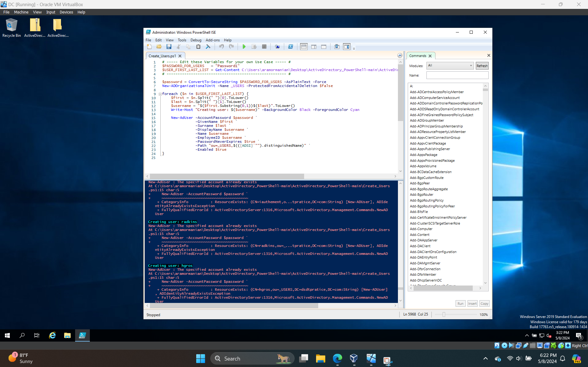The width and height of the screenshot is (588, 367).
Task: Open the VirtualBox Devices menu
Action: (66, 12)
